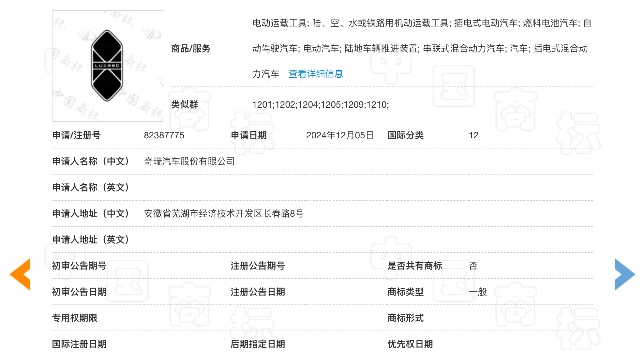Click the 商标形式 label
644x355 pixels.
[x=406, y=318]
